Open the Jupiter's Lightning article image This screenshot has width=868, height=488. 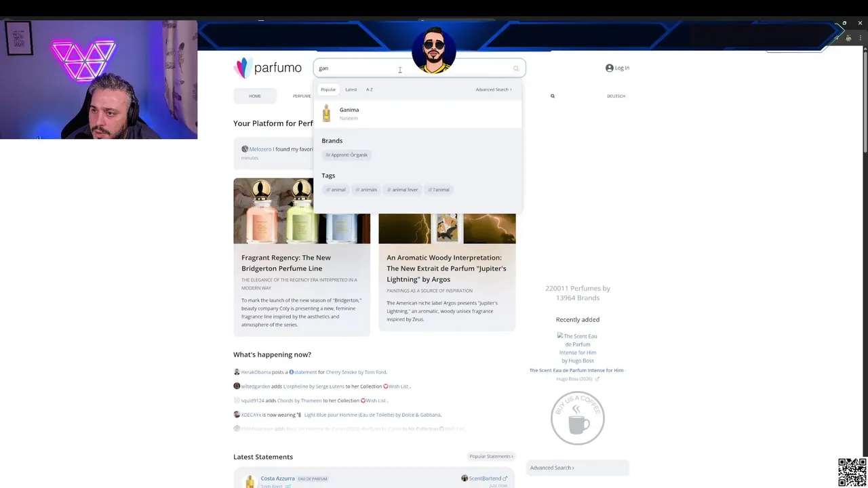[447, 228]
